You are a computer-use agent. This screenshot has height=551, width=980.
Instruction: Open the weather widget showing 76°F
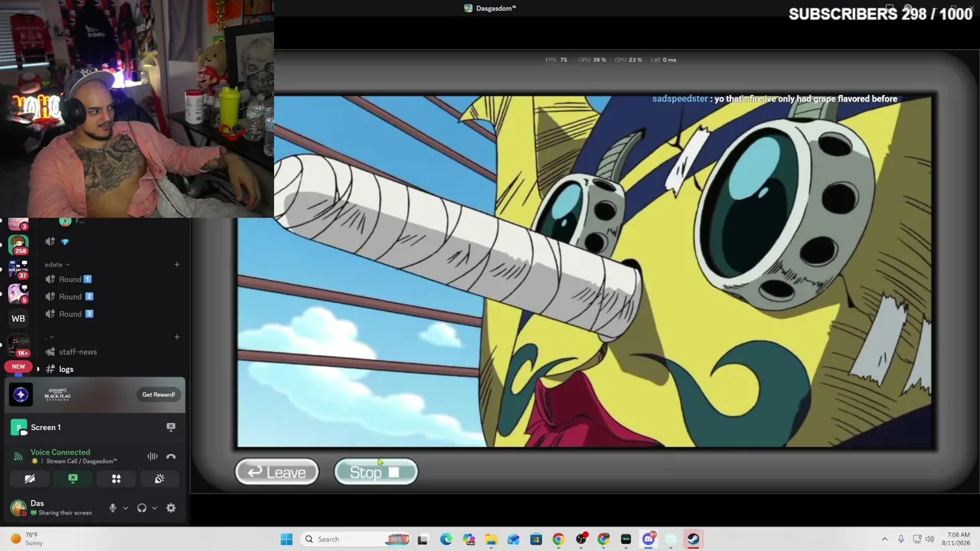point(25,540)
